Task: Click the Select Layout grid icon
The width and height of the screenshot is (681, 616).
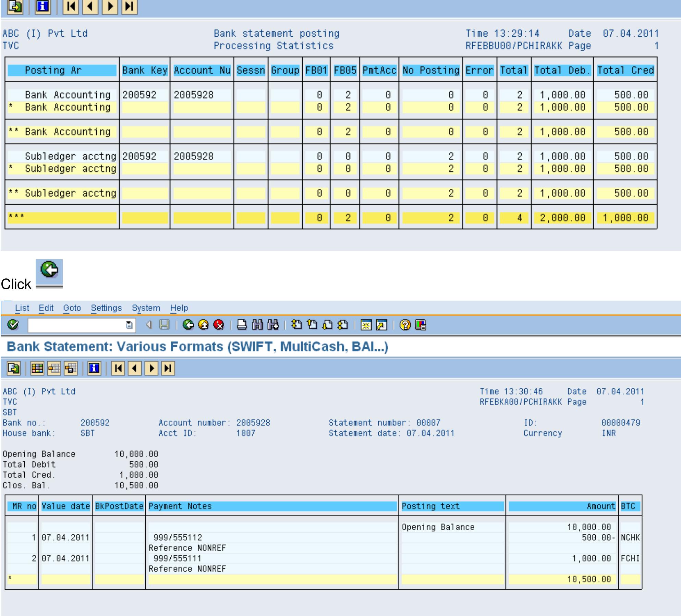Action: (x=54, y=369)
